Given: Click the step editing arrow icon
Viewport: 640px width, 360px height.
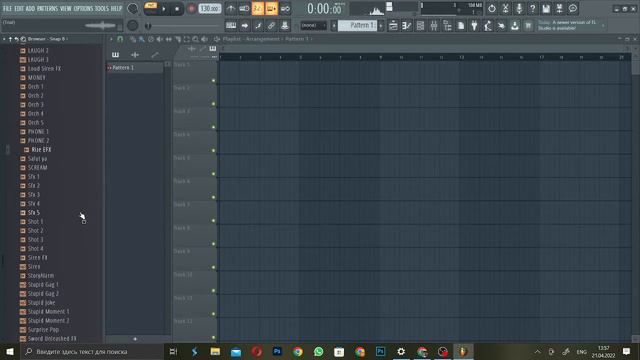Looking at the screenshot, I should tap(244, 26).
